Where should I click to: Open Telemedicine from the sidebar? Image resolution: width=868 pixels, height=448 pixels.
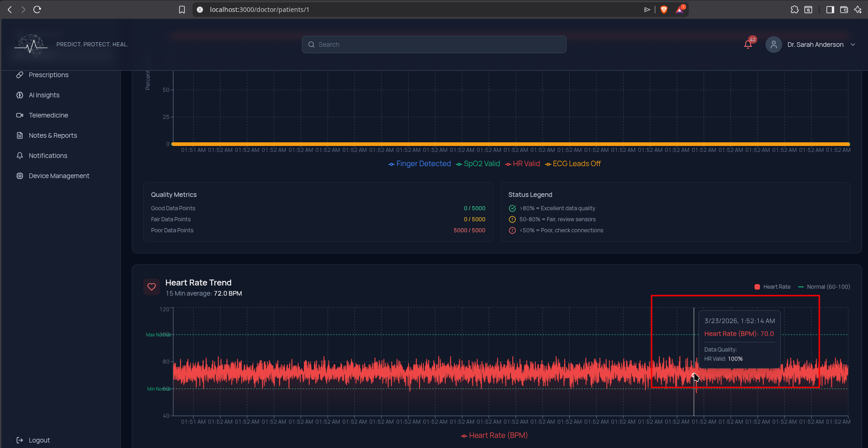coord(48,115)
